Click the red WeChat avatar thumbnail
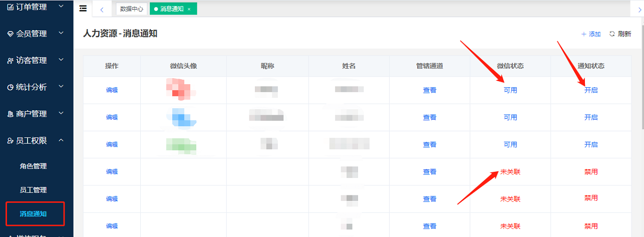 (180, 89)
